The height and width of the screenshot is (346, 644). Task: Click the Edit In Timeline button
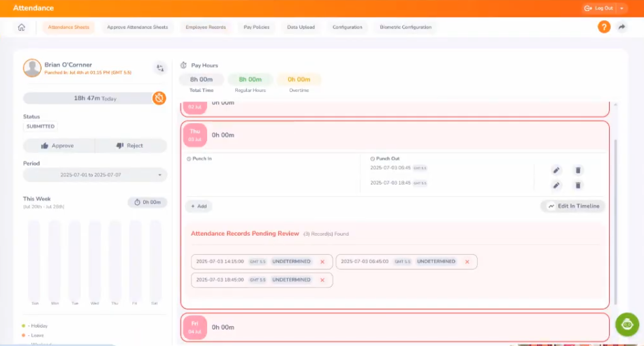click(573, 206)
